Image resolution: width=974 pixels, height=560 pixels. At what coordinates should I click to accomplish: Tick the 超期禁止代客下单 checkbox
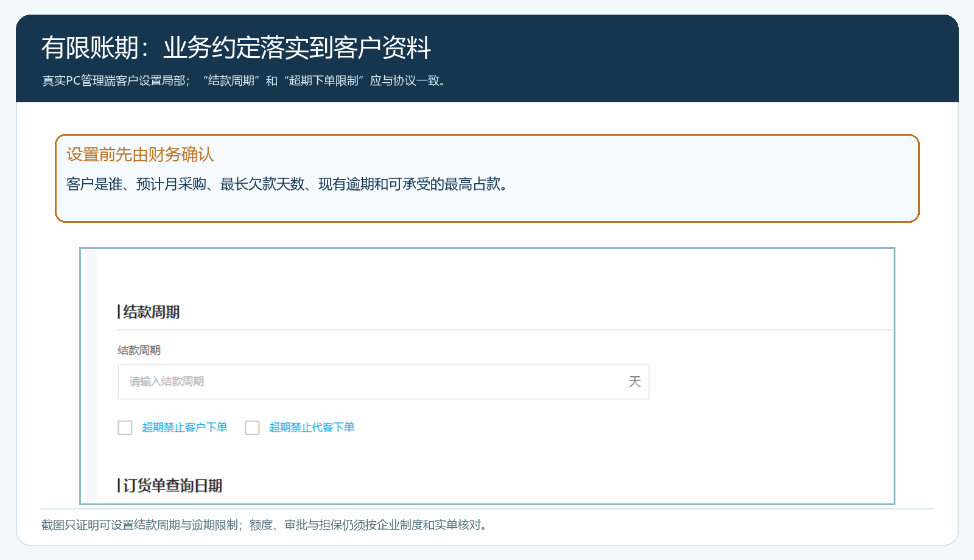[252, 427]
